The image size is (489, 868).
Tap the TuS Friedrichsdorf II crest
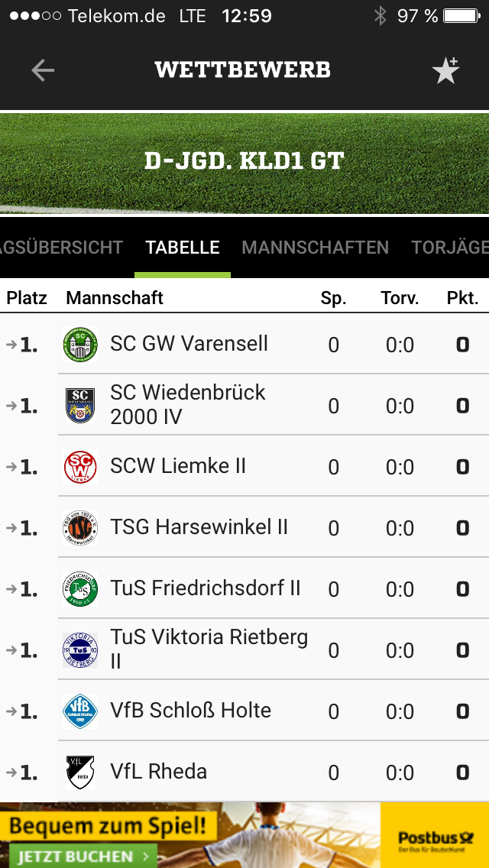pos(80,589)
